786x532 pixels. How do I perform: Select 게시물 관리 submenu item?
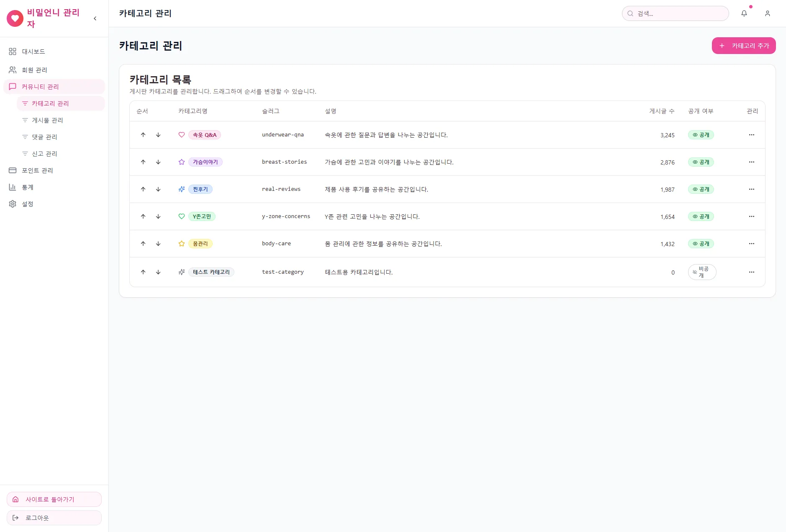(61, 120)
